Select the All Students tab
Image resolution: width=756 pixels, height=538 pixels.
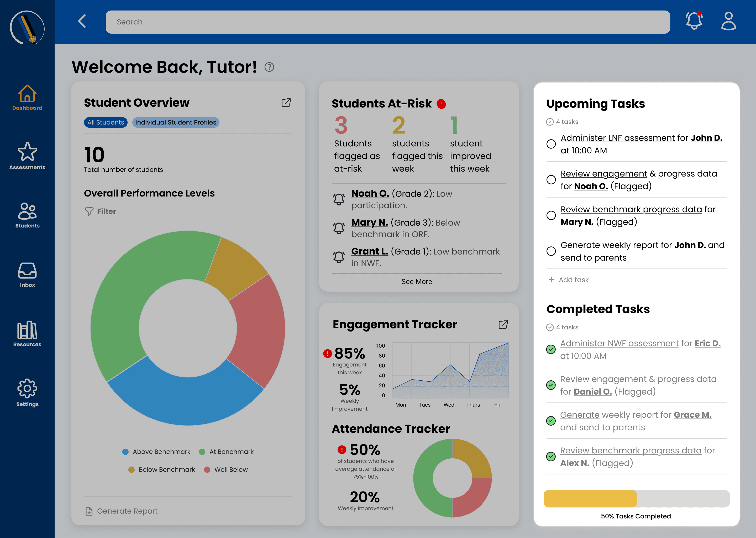[106, 122]
